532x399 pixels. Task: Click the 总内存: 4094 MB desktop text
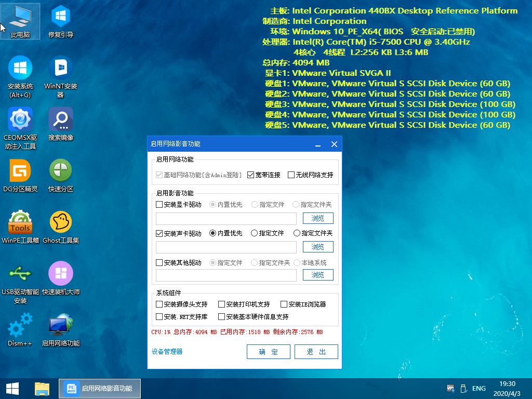tap(296, 63)
